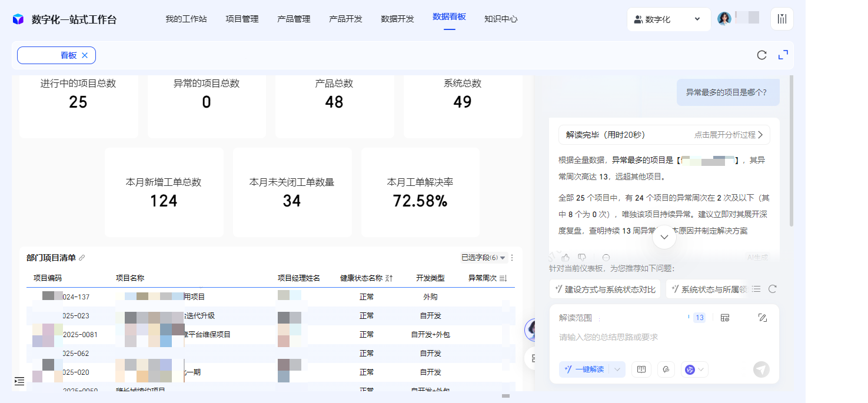Focus the 请输入您的总结思路或要求 input
This screenshot has width=868, height=403.
(x=664, y=337)
